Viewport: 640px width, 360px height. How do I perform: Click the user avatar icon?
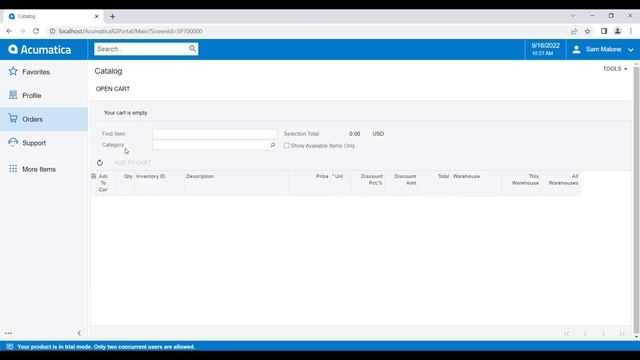coord(576,49)
